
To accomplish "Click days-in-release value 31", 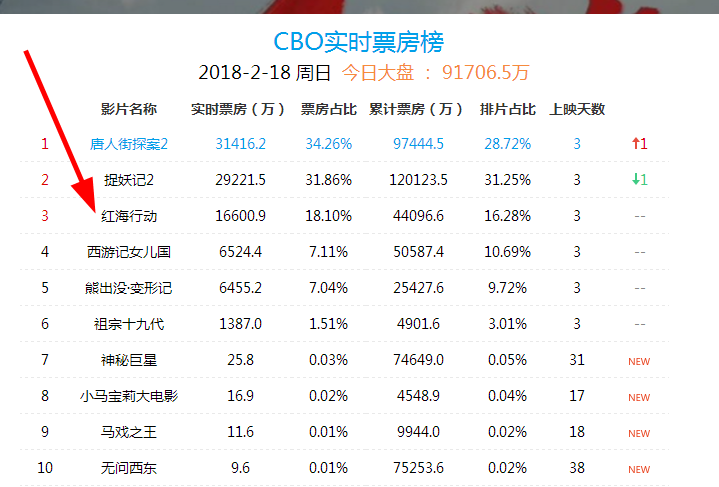I will (577, 360).
